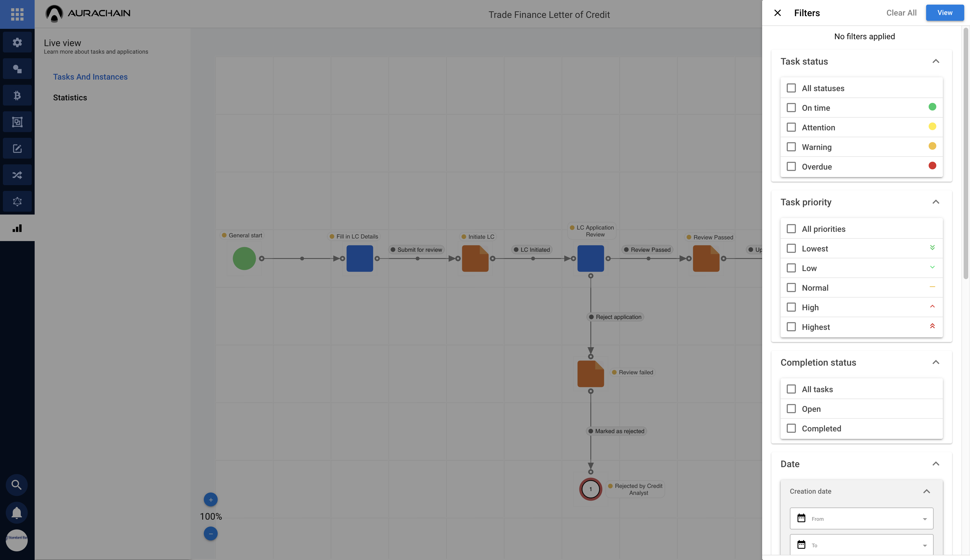
Task: Click the blue View button
Action: coord(945,13)
